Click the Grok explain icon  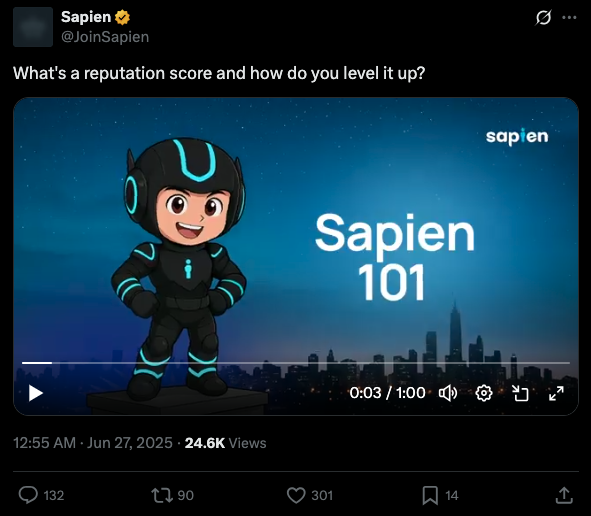[543, 17]
